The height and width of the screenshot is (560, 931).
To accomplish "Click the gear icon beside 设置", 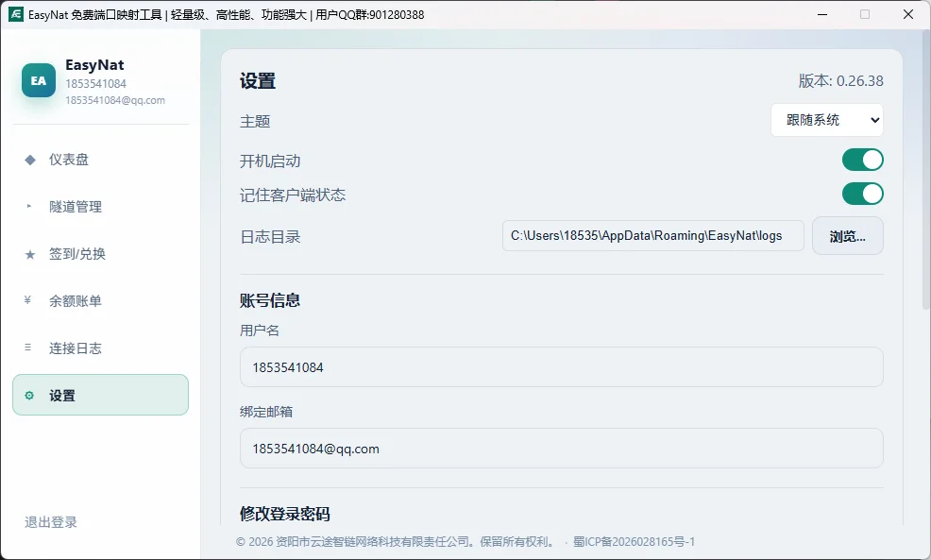I will click(x=29, y=396).
